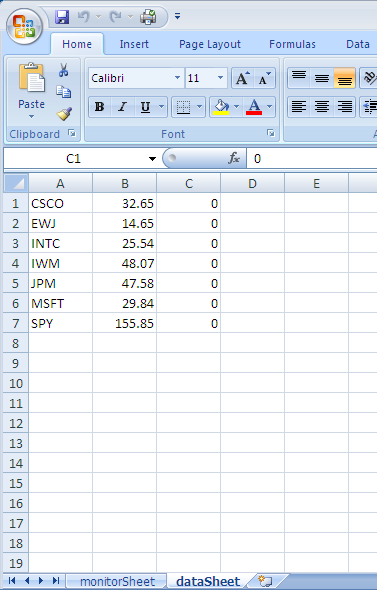Click the Calibri font name box

(x=131, y=78)
